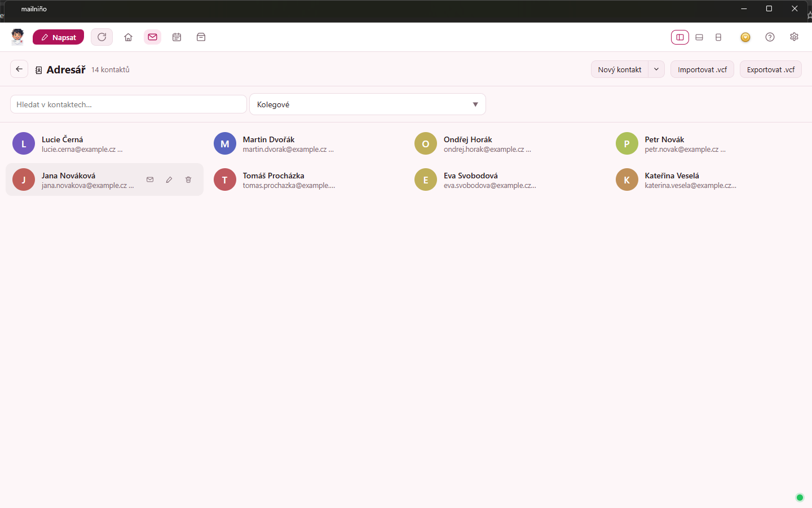812x508 pixels.
Task: Open help via question mark icon
Action: point(770,37)
